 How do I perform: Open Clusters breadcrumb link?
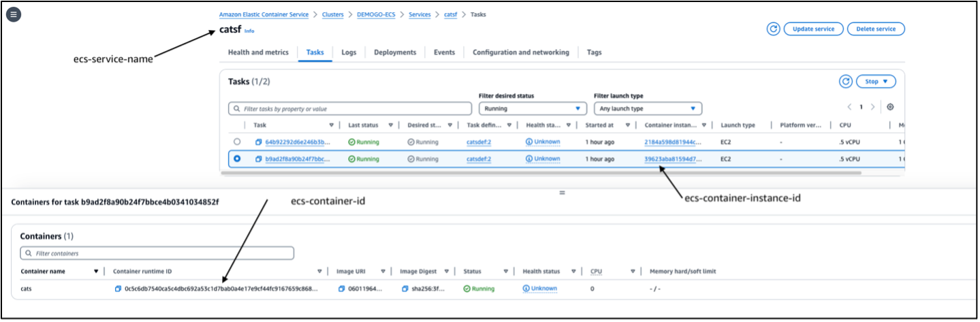[x=334, y=14]
